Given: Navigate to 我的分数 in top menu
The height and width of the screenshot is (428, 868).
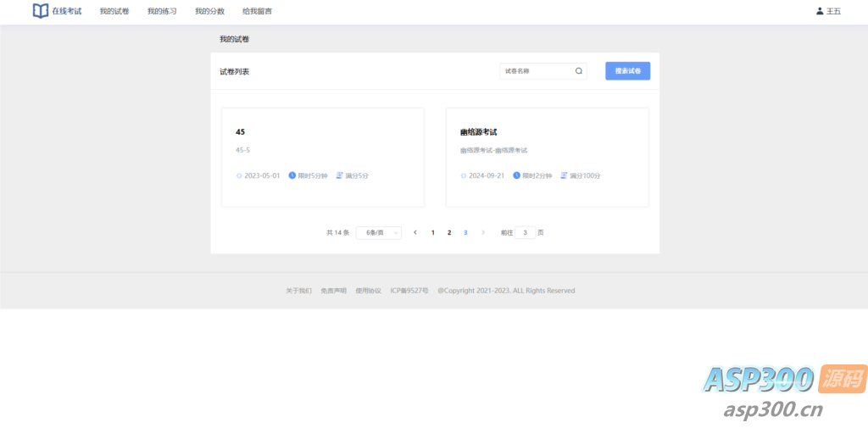Looking at the screenshot, I should click(209, 11).
